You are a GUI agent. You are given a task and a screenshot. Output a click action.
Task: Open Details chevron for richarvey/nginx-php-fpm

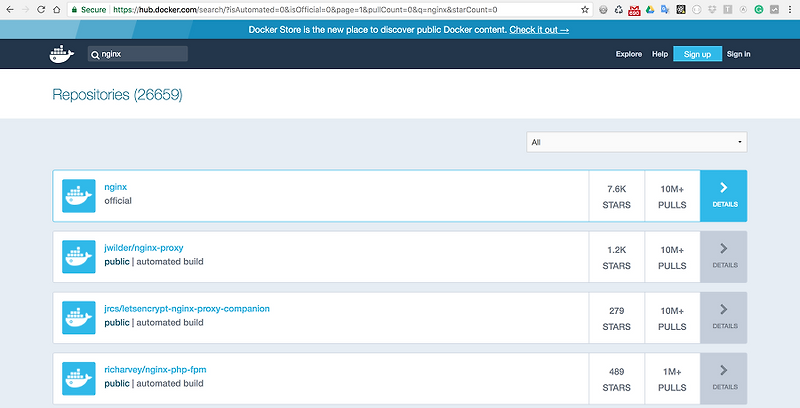point(723,378)
